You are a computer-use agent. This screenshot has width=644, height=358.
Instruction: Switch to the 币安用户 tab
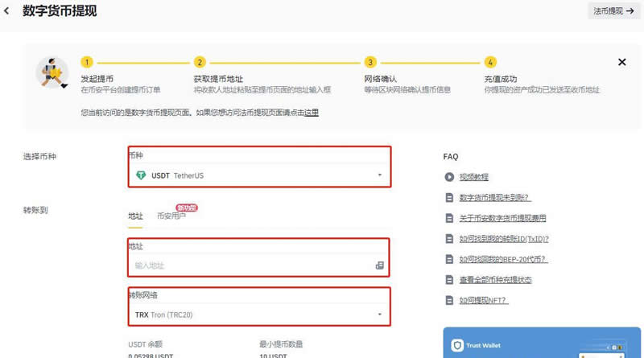[x=171, y=216]
